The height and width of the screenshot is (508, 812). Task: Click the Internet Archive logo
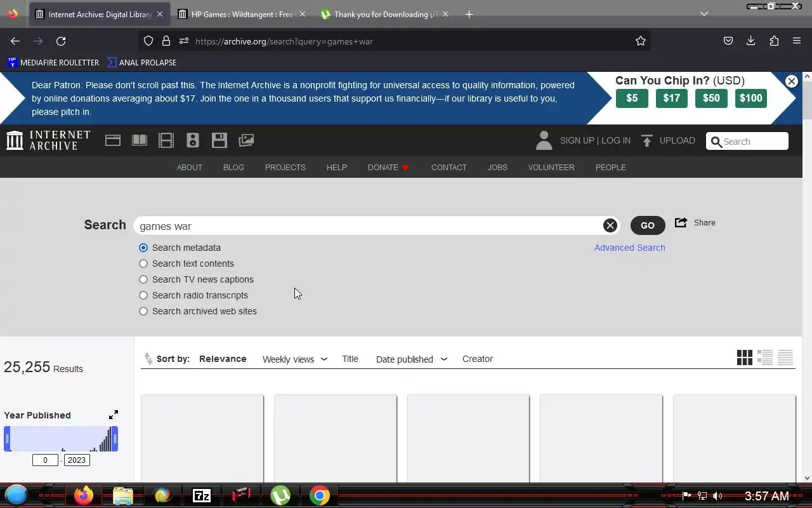[48, 140]
